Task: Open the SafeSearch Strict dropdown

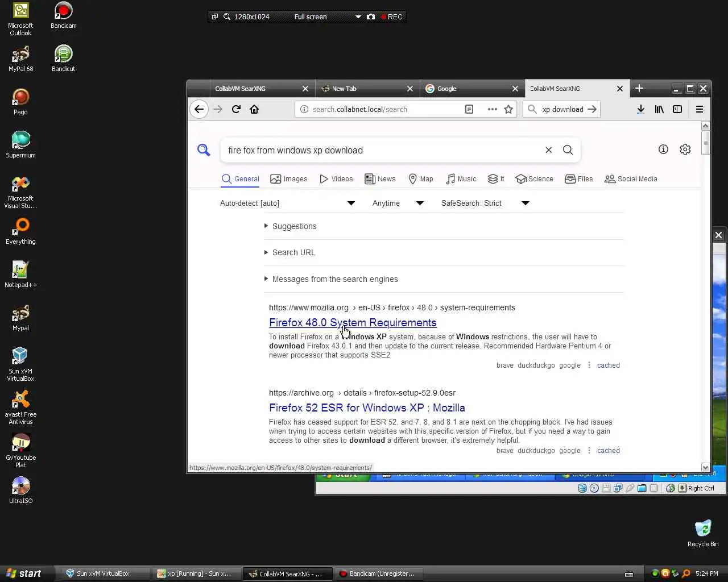Action: (x=485, y=203)
